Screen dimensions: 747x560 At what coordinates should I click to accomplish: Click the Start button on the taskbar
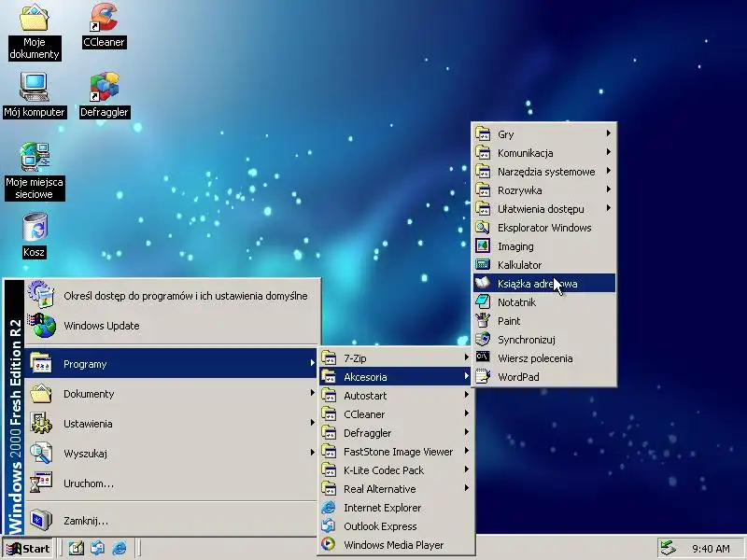point(28,549)
